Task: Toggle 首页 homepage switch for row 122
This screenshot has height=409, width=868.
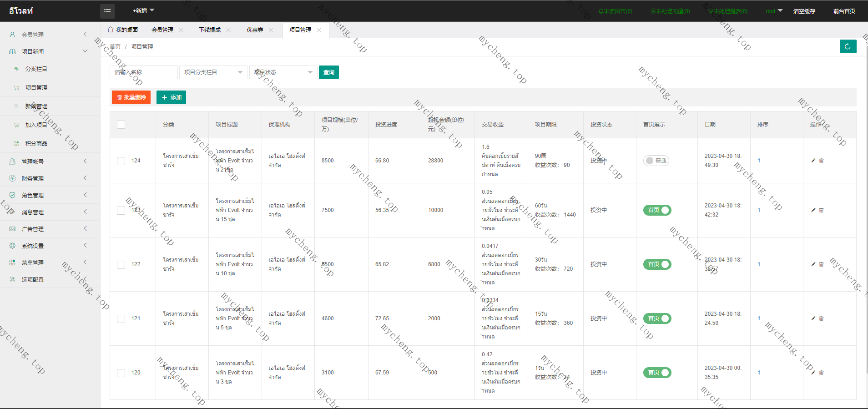Action: pyautogui.click(x=657, y=264)
